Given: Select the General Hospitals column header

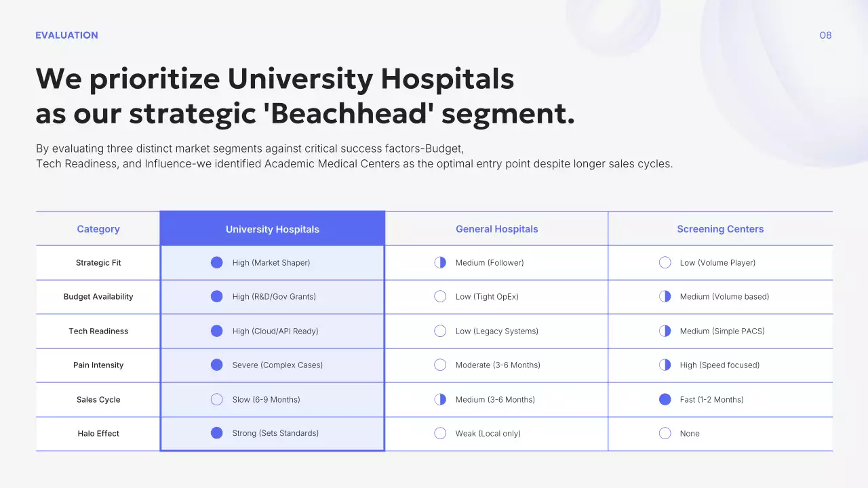Looking at the screenshot, I should coord(496,229).
